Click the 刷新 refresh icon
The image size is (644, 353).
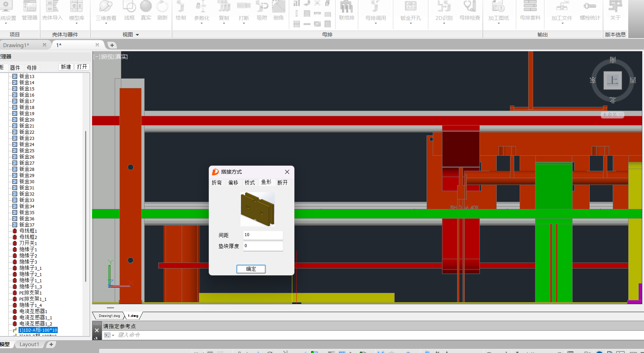pos(162,11)
